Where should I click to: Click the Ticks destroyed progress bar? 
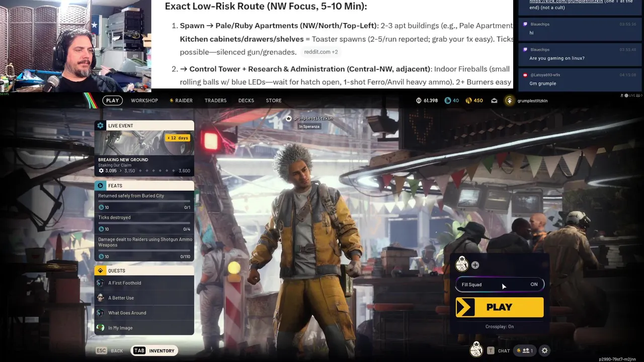[x=144, y=223]
